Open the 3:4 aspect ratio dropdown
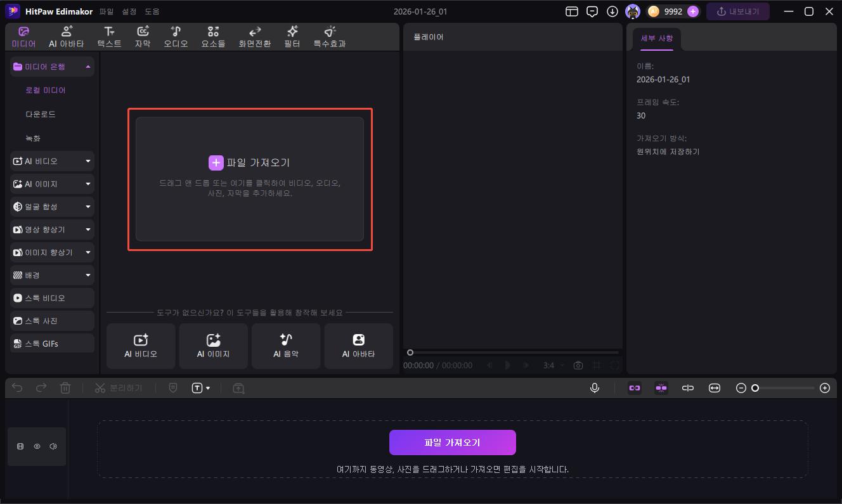Screen dimensions: 842x504 [554, 365]
